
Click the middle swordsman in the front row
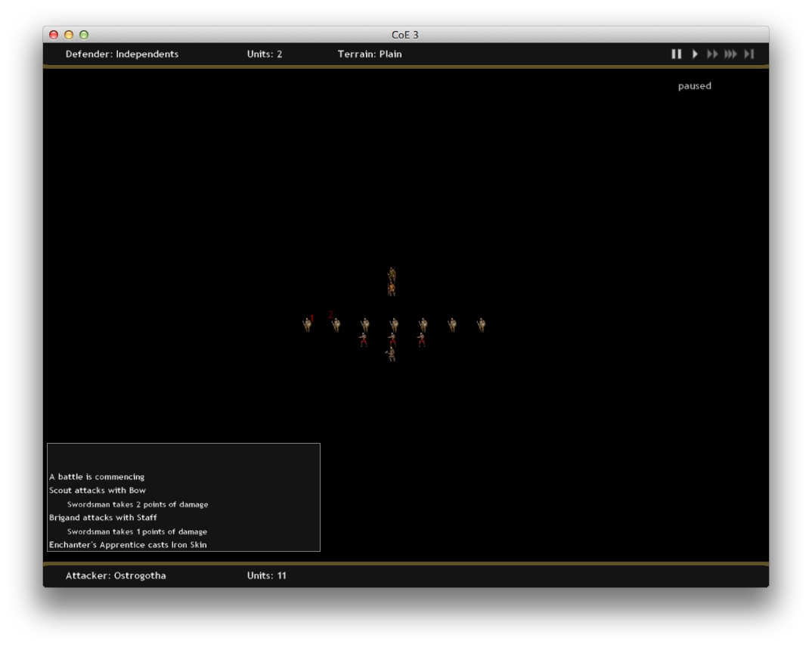point(394,325)
